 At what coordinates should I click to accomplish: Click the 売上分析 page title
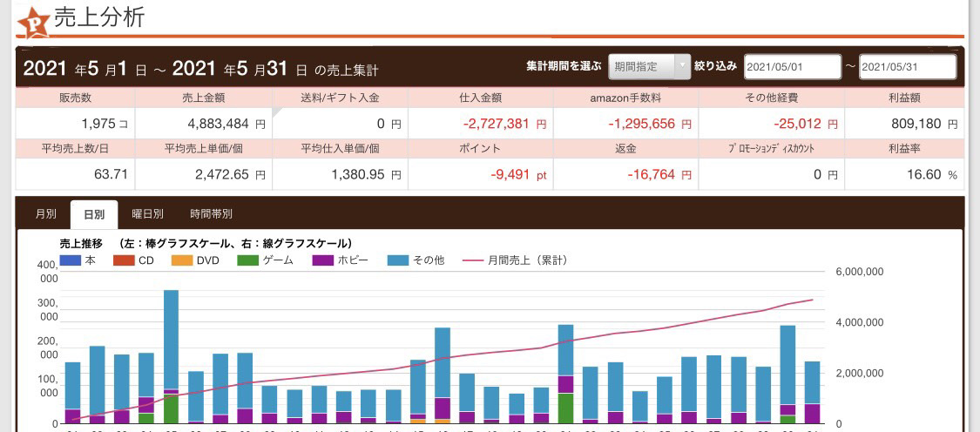click(x=99, y=18)
